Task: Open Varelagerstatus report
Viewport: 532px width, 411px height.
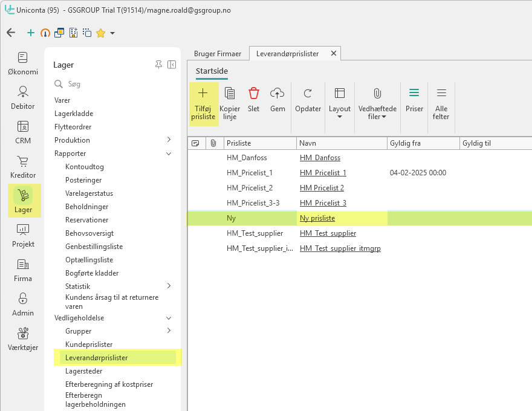Action: coord(89,193)
